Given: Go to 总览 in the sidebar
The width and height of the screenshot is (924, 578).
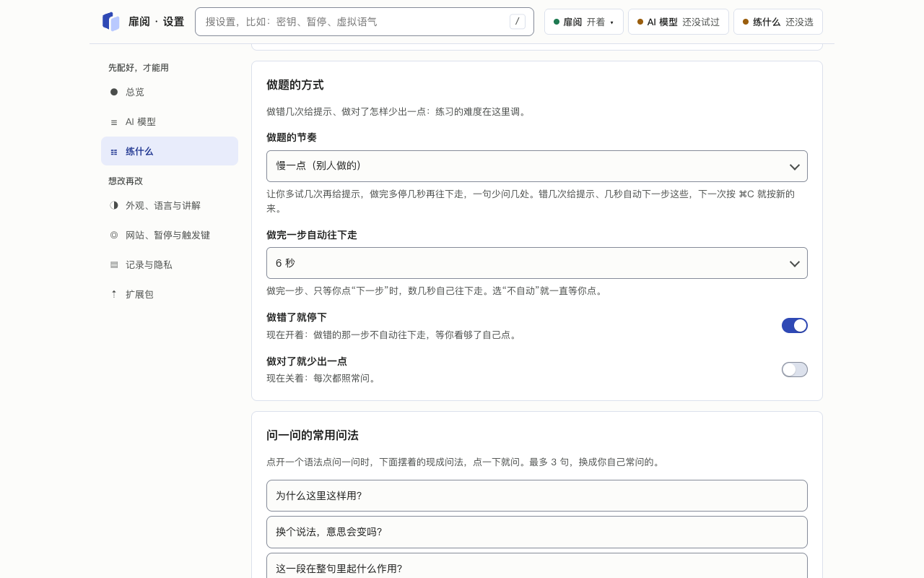Looking at the screenshot, I should tap(170, 92).
